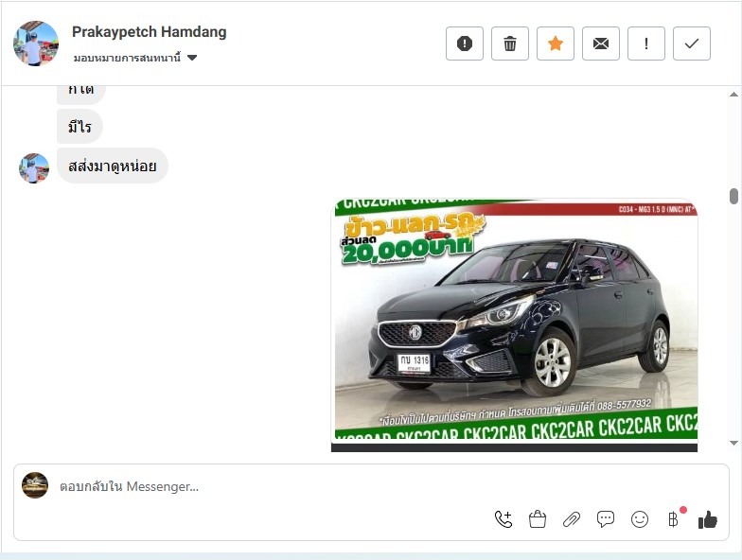Click sender avatar beside 'สส่งมาดูหน่อย' message

coord(34,168)
